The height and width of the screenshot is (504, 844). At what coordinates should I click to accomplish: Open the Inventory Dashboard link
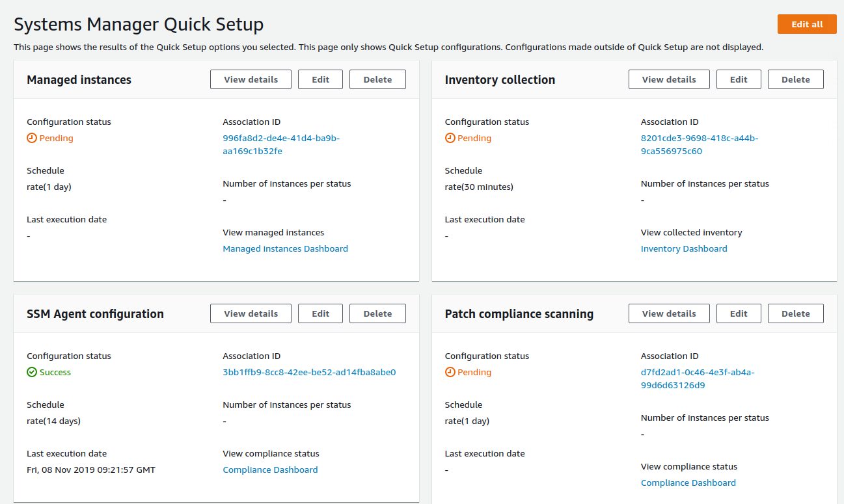click(684, 248)
